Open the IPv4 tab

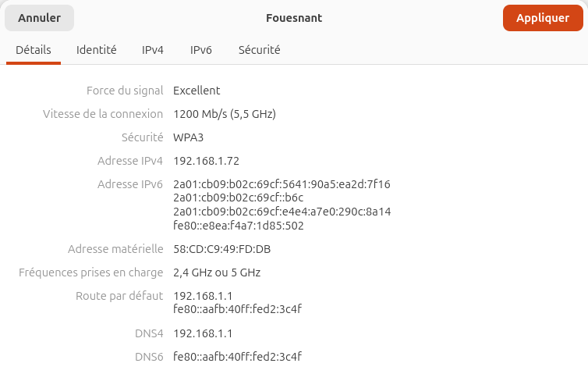click(153, 50)
